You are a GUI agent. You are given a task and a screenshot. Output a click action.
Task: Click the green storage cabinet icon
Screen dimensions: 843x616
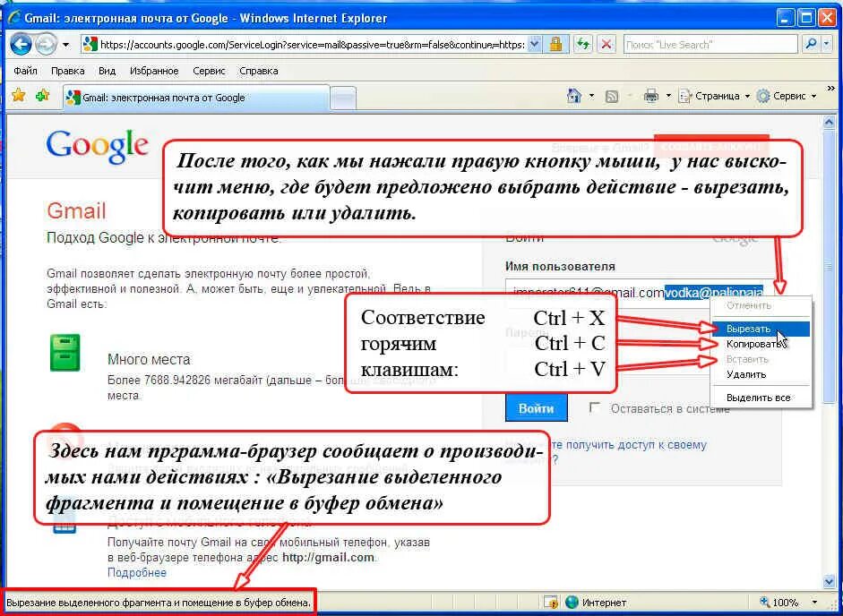[x=65, y=353]
